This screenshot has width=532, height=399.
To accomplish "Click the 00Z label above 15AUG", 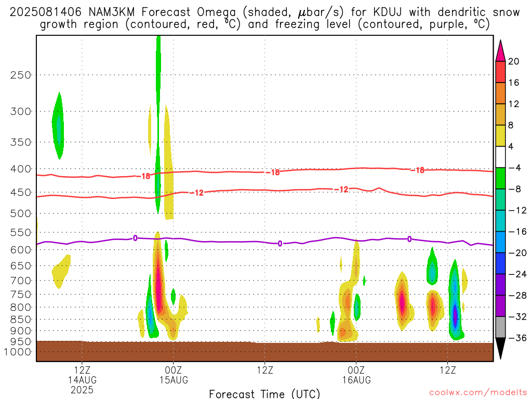I will [174, 370].
